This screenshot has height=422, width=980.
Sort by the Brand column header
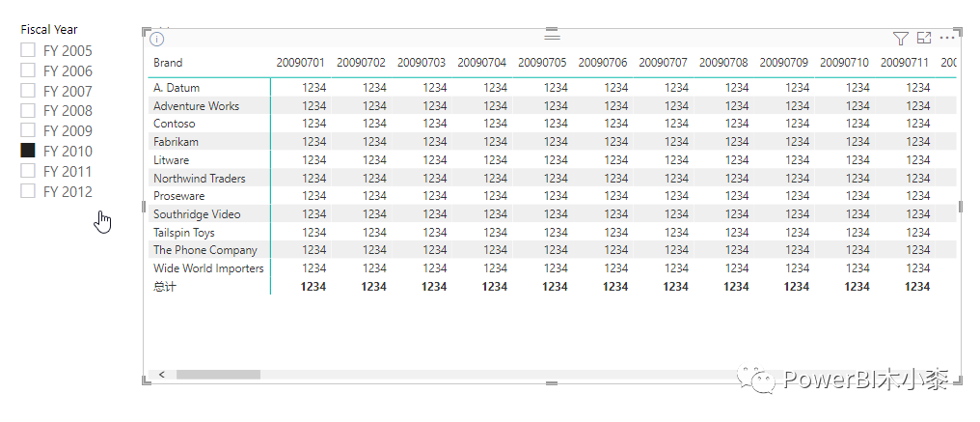pyautogui.click(x=168, y=63)
